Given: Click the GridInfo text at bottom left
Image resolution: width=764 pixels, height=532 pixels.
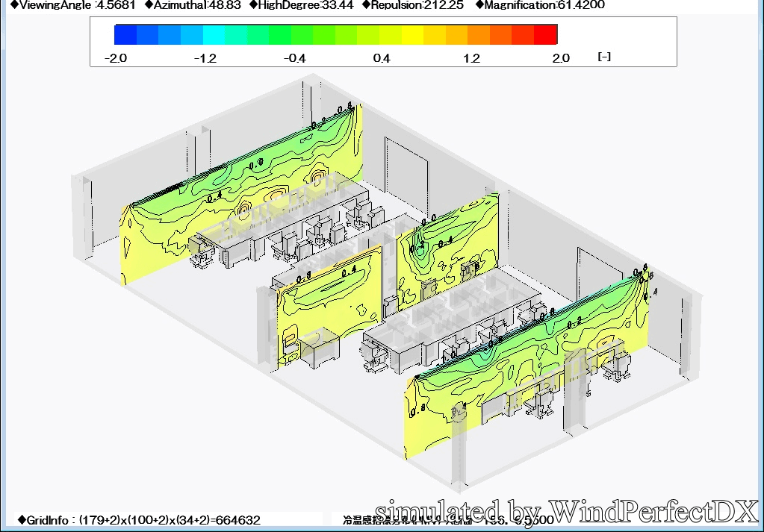Looking at the screenshot, I should coord(138,519).
